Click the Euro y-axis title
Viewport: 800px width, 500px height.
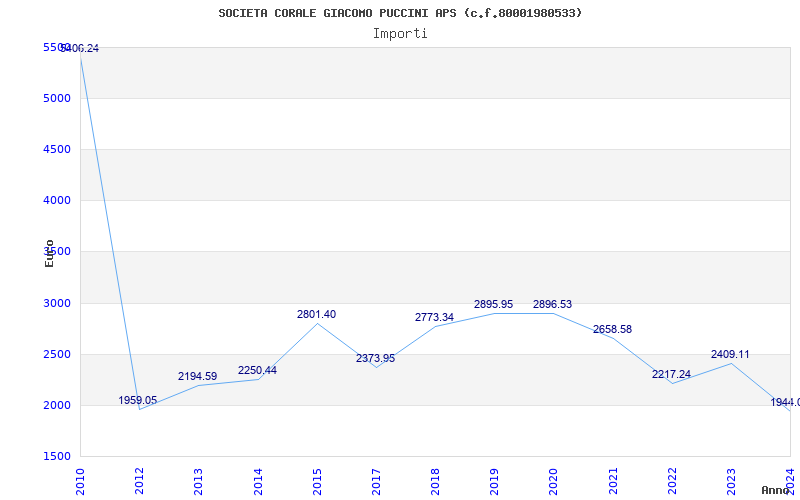[x=49, y=253]
